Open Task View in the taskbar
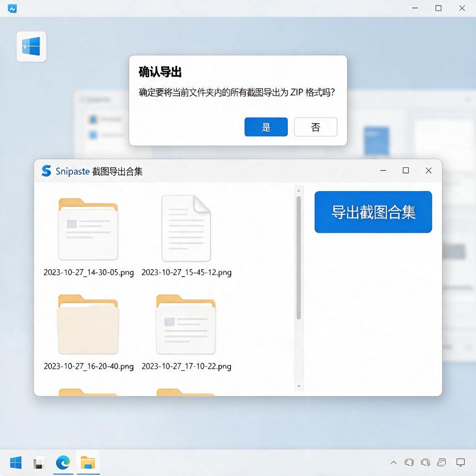This screenshot has width=476, height=476. (39, 463)
